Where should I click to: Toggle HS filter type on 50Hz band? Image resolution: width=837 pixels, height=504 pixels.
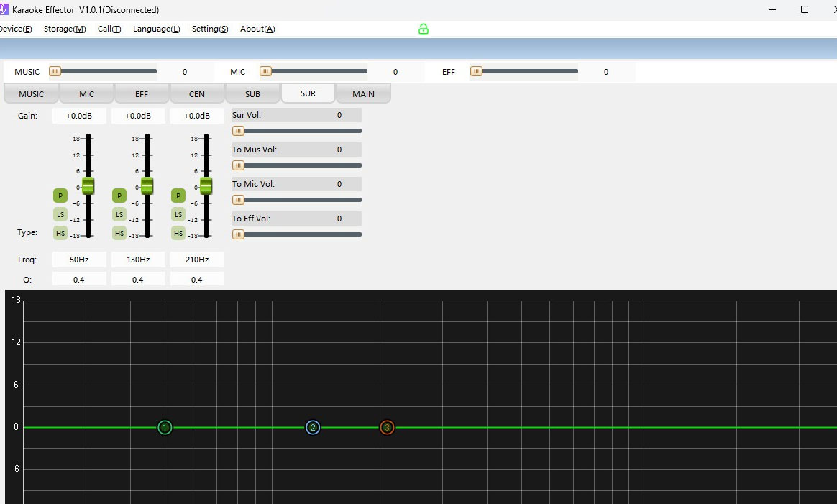[x=60, y=233]
